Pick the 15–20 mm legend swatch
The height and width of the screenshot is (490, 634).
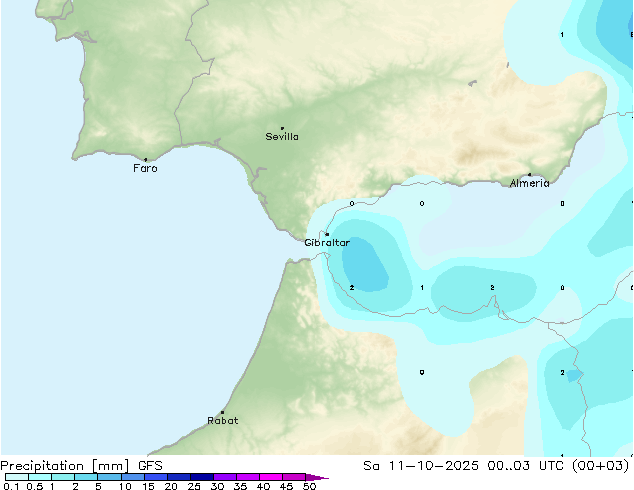(155, 477)
